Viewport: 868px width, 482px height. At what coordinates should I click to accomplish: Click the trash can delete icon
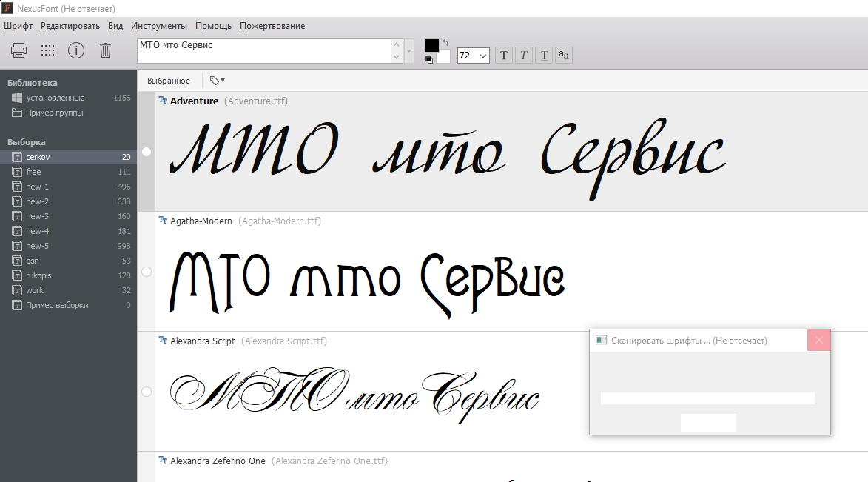105,50
